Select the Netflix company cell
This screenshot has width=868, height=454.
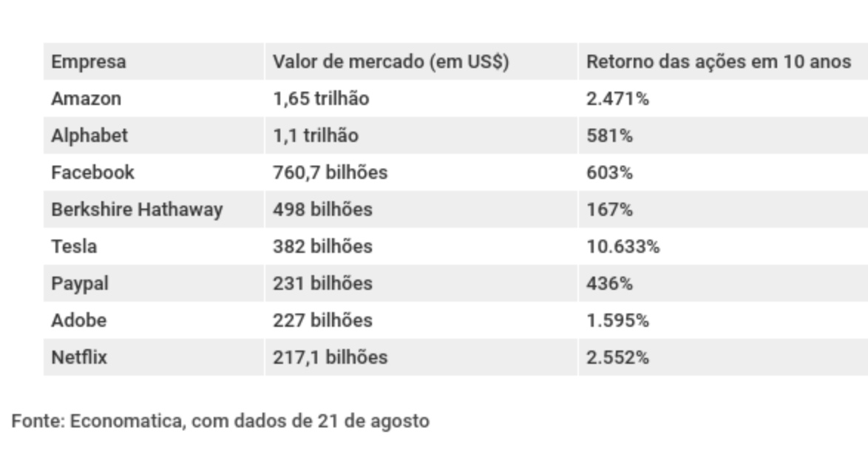pyautogui.click(x=79, y=358)
